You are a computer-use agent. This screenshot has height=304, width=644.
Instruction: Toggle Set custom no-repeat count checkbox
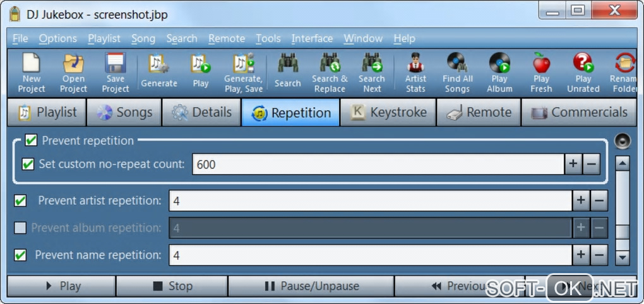28,165
